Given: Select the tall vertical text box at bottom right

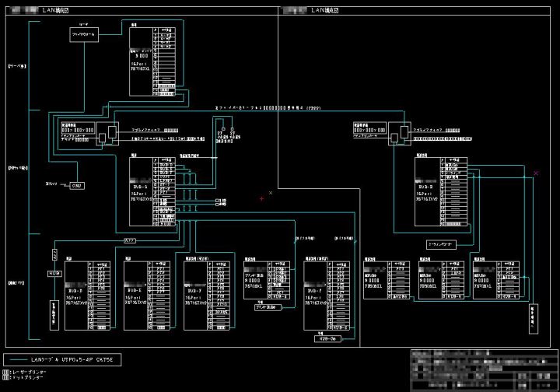Looking at the screenshot, I should [x=534, y=319].
